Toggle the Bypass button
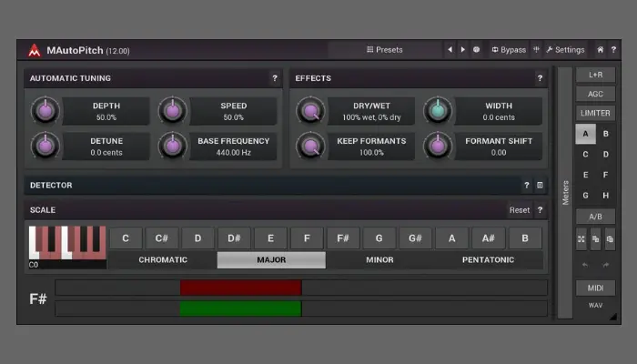The width and height of the screenshot is (637, 364). [x=509, y=50]
